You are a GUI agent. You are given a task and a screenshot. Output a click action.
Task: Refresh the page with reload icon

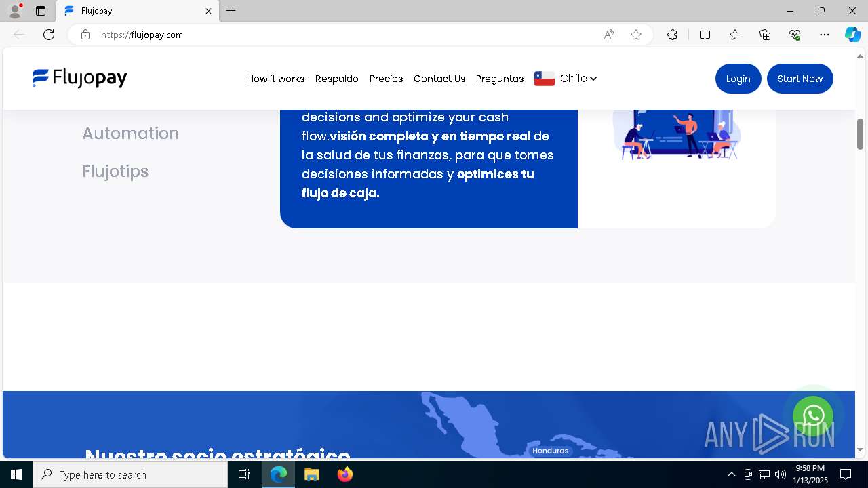pos(49,35)
